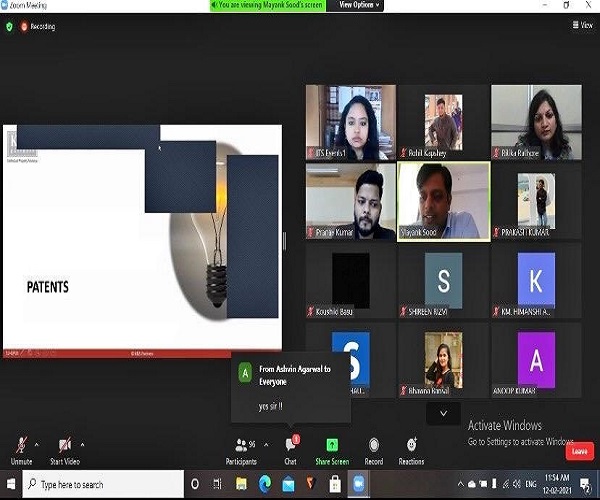Launch Microsoft Edge from the taskbar
The width and height of the screenshot is (600, 500).
[265, 484]
